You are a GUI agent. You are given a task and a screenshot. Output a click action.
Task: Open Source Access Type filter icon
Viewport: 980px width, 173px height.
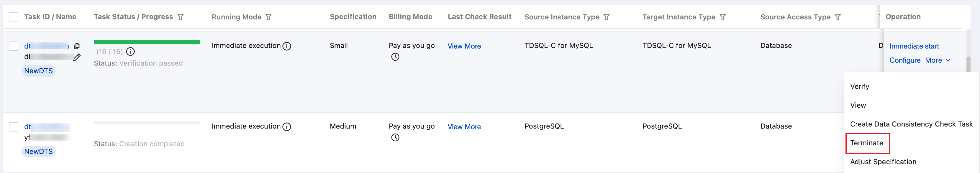tap(838, 17)
